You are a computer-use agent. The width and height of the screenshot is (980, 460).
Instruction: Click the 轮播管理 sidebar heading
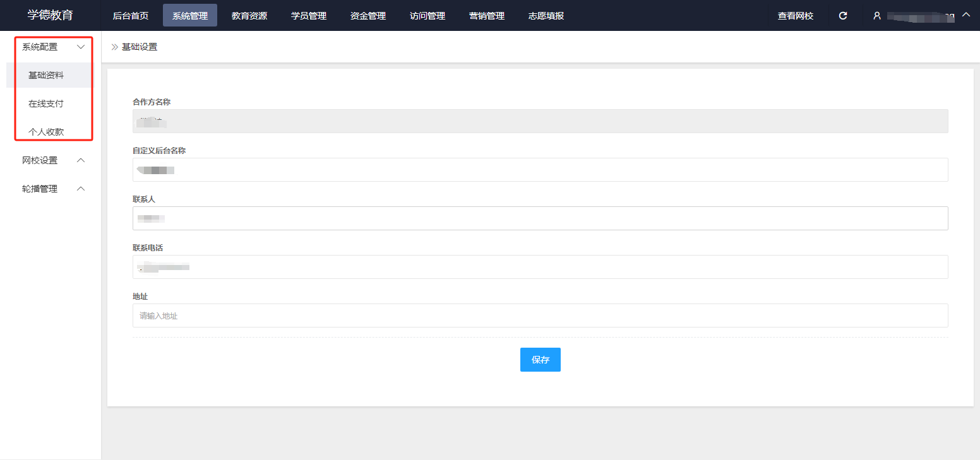click(x=40, y=189)
